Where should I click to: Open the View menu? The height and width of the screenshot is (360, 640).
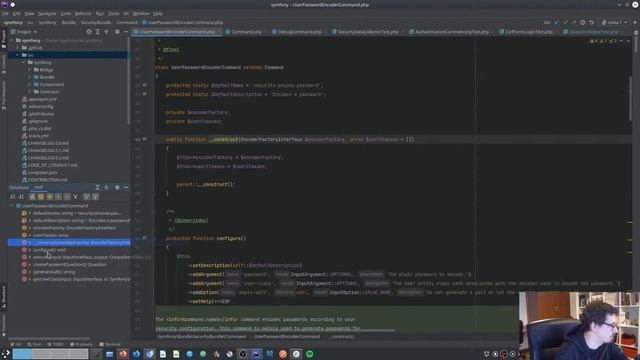(29, 13)
